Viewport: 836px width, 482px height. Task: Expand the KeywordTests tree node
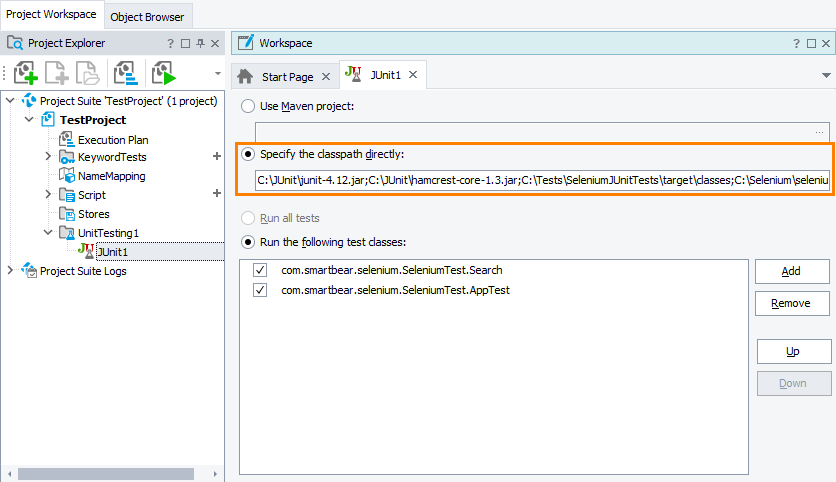(48, 157)
